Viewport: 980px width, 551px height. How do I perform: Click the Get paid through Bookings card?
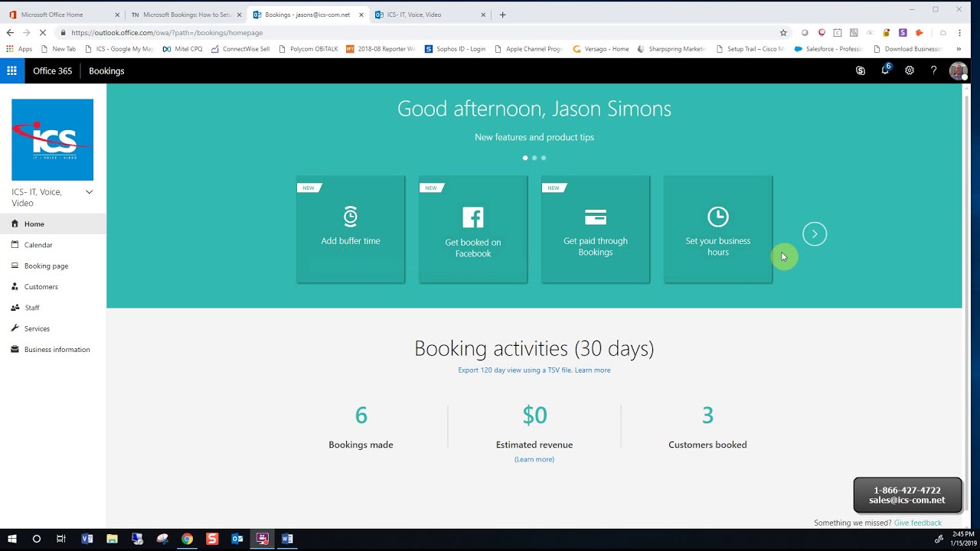click(596, 230)
